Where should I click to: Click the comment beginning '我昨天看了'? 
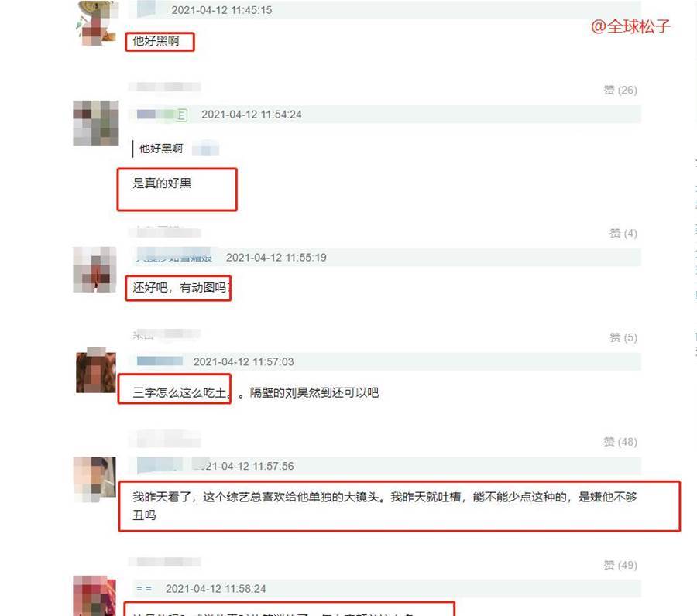(x=385, y=506)
